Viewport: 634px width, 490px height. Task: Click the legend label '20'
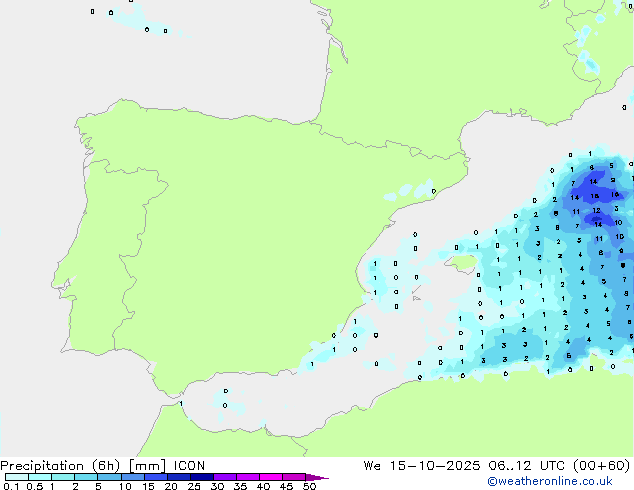click(171, 486)
